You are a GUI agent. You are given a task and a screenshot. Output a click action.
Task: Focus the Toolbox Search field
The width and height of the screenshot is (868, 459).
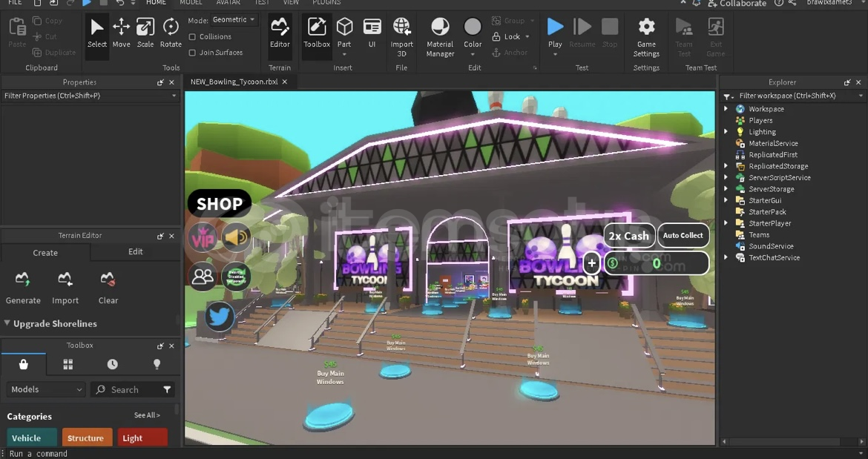(126, 390)
